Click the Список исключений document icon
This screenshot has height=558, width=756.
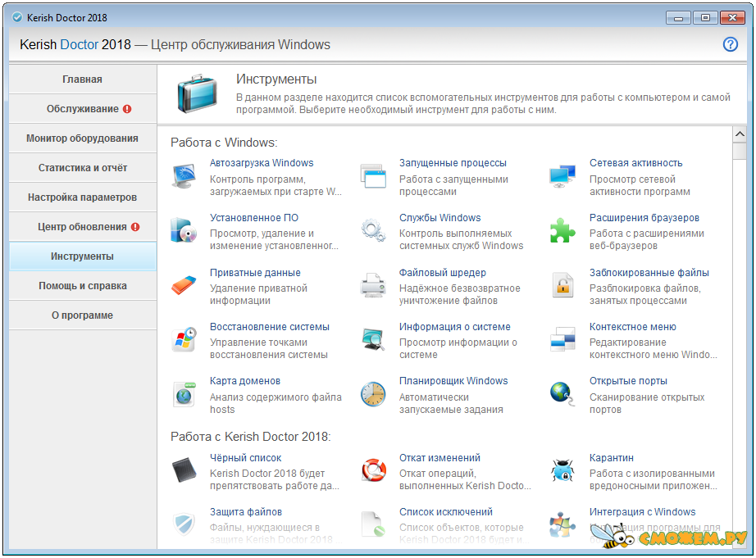(x=373, y=524)
